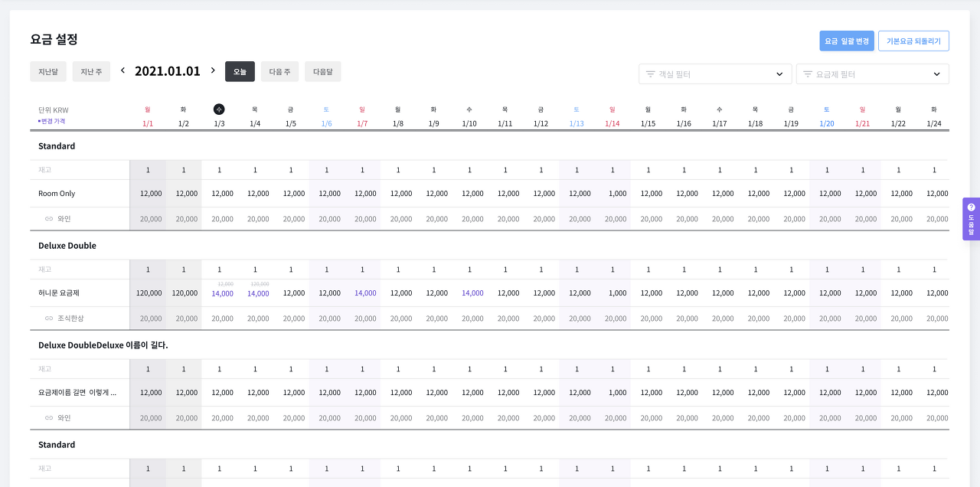The height and width of the screenshot is (487, 980).
Task: Click the 오늘 button
Action: pos(240,71)
